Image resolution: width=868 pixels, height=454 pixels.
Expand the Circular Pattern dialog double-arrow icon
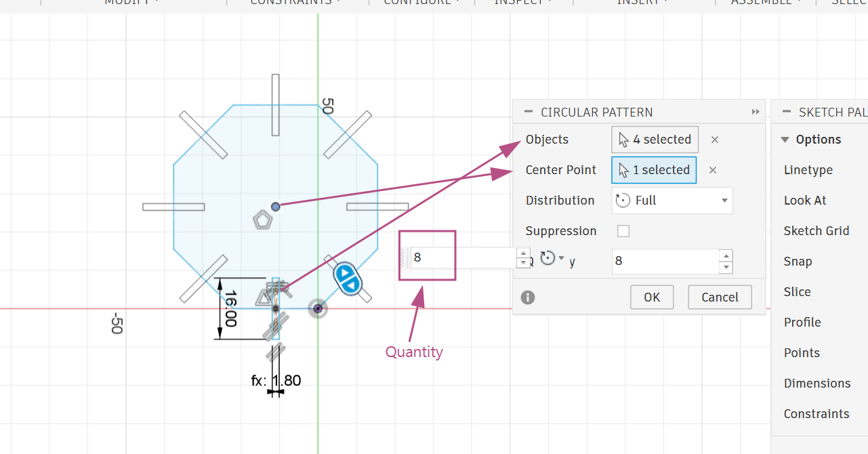pyautogui.click(x=756, y=112)
